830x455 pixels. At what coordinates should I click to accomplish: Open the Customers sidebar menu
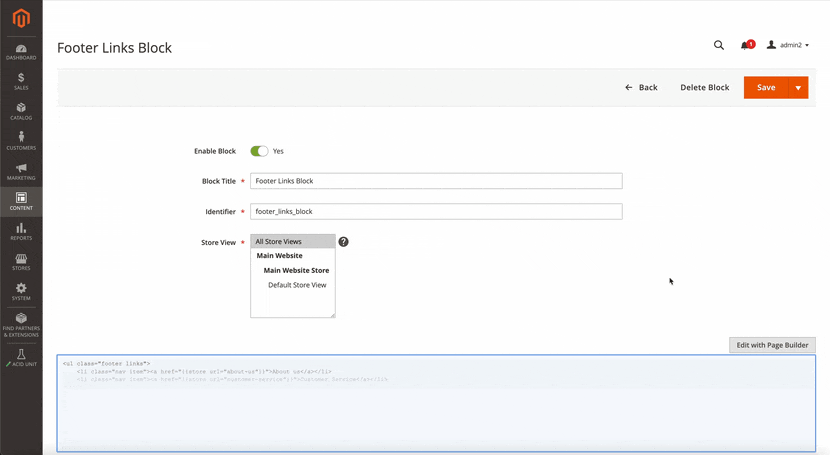[21, 142]
